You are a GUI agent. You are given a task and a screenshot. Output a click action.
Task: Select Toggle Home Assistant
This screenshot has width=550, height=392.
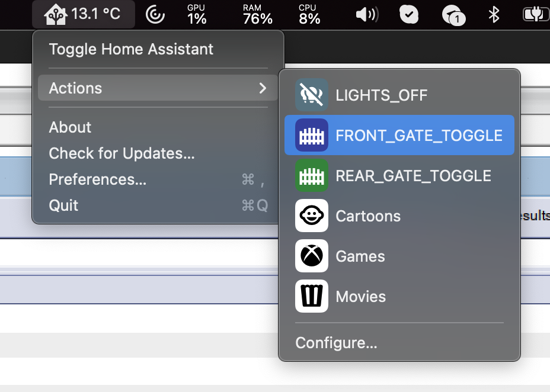130,49
